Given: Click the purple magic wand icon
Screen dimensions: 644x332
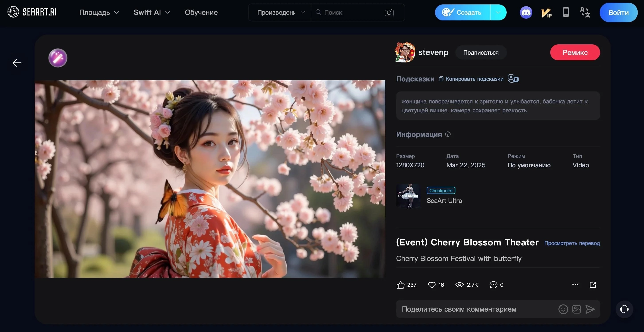Looking at the screenshot, I should coord(58,58).
